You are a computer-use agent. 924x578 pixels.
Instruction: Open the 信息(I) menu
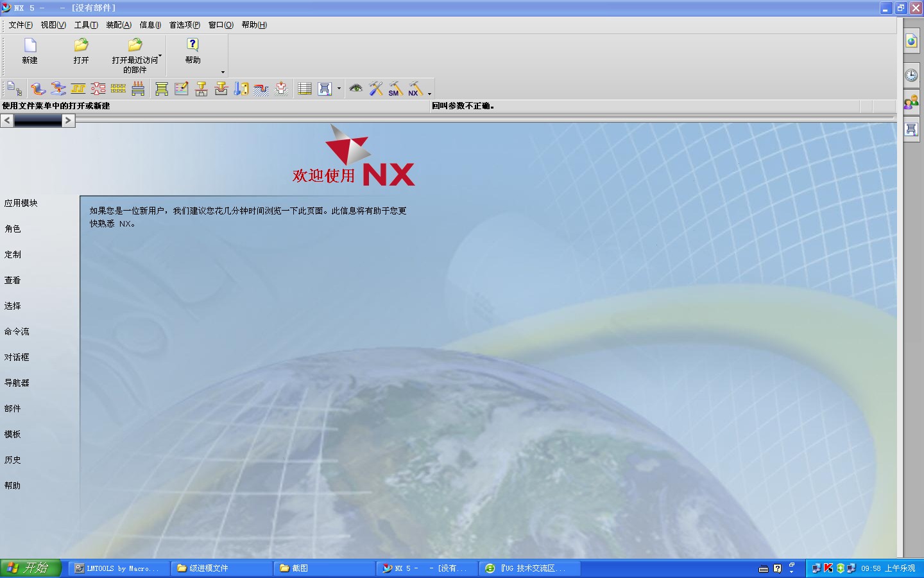(150, 25)
